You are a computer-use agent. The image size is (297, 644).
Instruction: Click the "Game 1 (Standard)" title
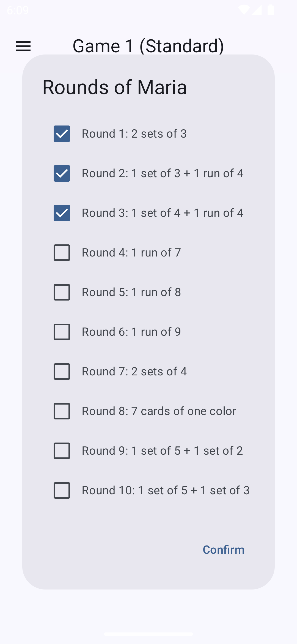(148, 45)
